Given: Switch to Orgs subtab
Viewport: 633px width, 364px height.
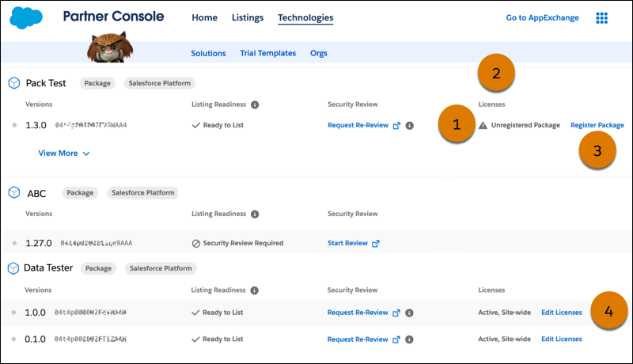Looking at the screenshot, I should 319,53.
